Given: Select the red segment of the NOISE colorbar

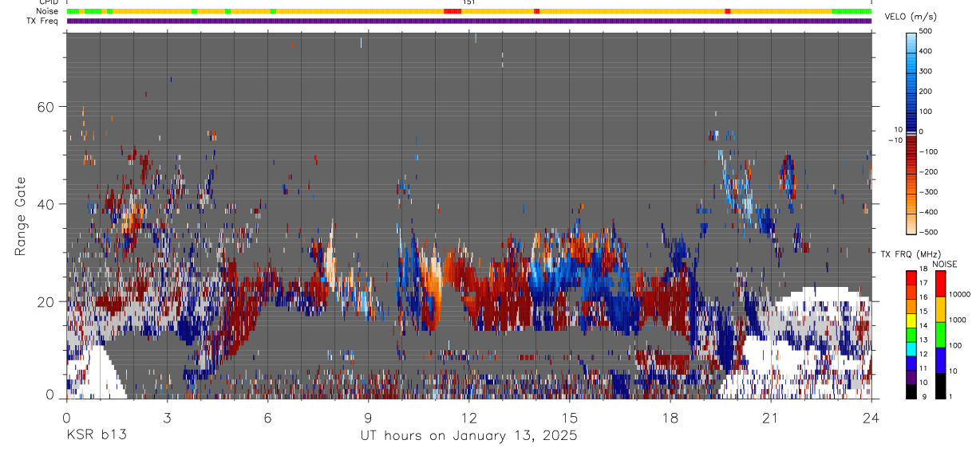Looking at the screenshot, I should [x=939, y=284].
